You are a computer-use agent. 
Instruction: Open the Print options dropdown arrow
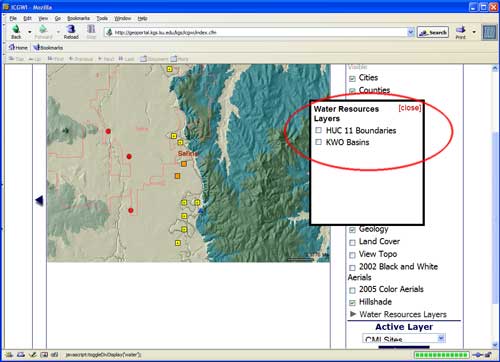pyautogui.click(x=474, y=32)
